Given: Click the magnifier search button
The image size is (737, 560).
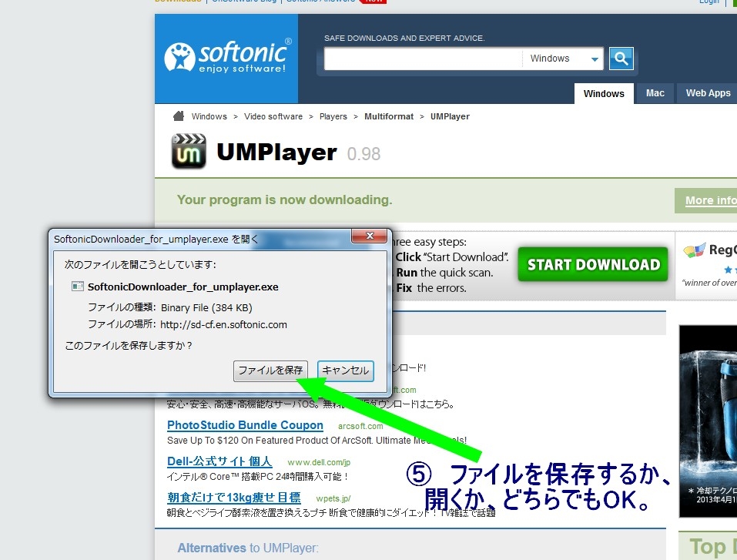Looking at the screenshot, I should pos(621,59).
